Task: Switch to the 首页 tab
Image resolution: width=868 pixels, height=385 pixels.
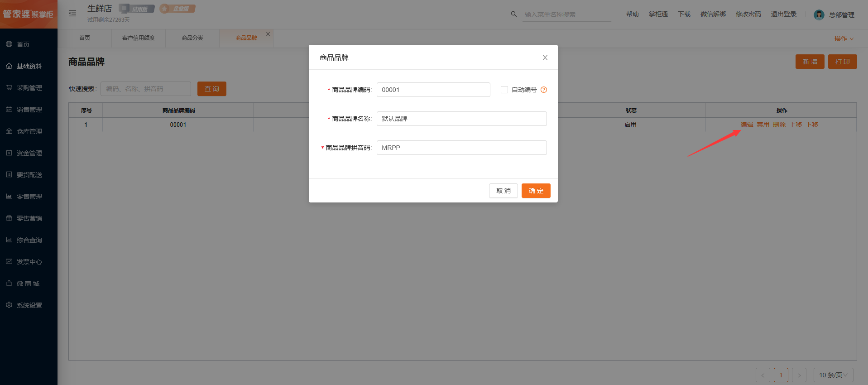Action: click(x=85, y=38)
